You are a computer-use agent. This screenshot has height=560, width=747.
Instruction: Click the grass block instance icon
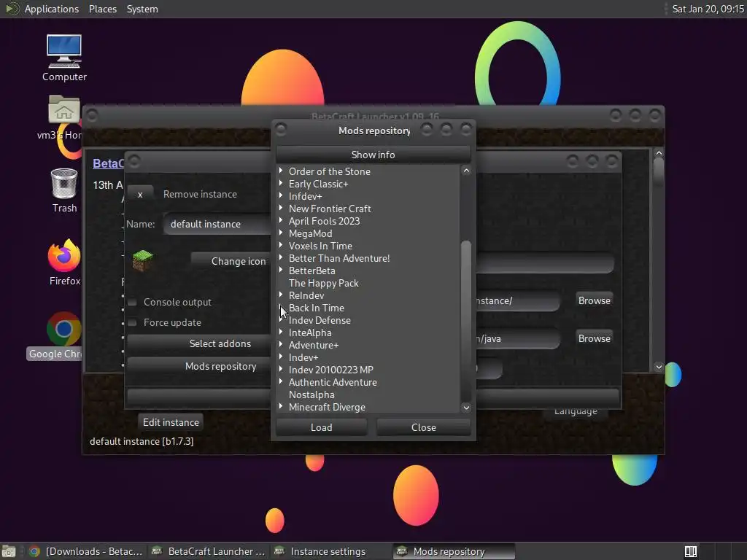142,260
